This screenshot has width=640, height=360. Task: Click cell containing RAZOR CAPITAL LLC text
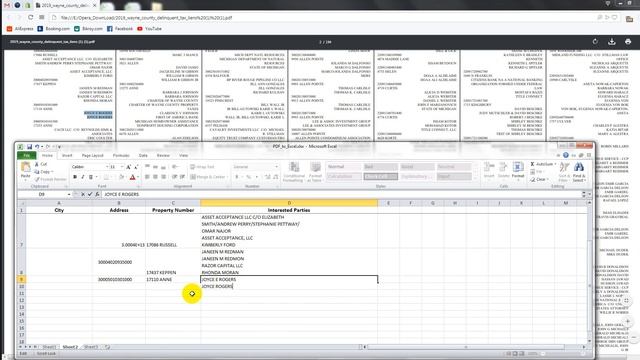222,266
